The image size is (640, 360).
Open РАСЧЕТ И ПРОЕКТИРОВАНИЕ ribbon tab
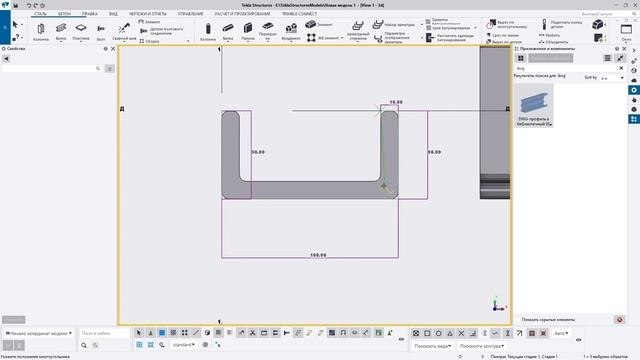coord(242,14)
